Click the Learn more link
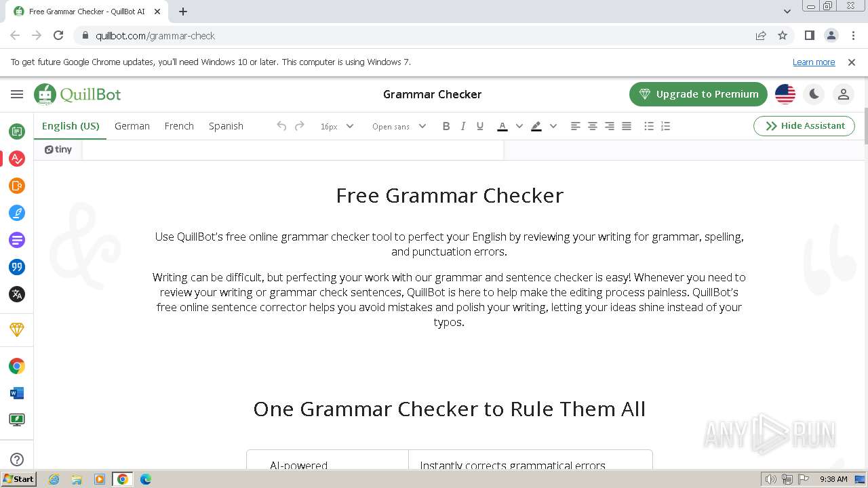 814,62
